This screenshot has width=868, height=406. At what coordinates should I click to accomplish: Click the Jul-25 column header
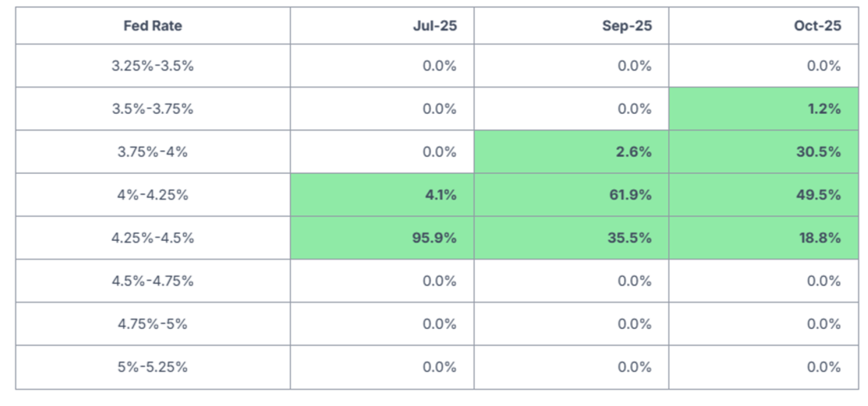click(435, 26)
